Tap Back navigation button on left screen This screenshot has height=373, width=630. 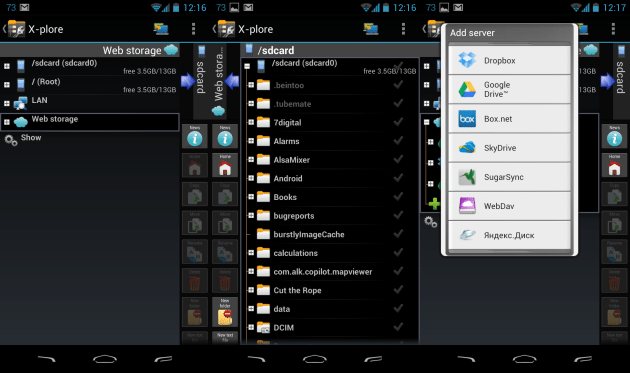tap(47, 359)
